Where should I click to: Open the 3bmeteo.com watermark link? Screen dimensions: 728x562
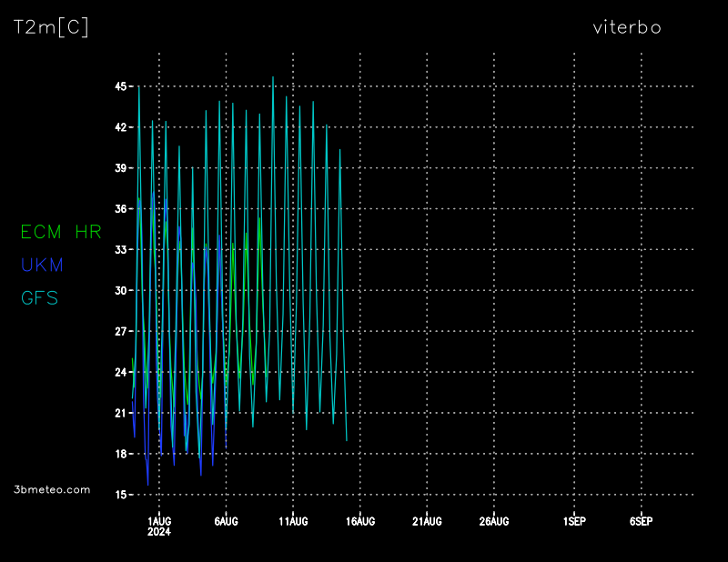(x=53, y=489)
